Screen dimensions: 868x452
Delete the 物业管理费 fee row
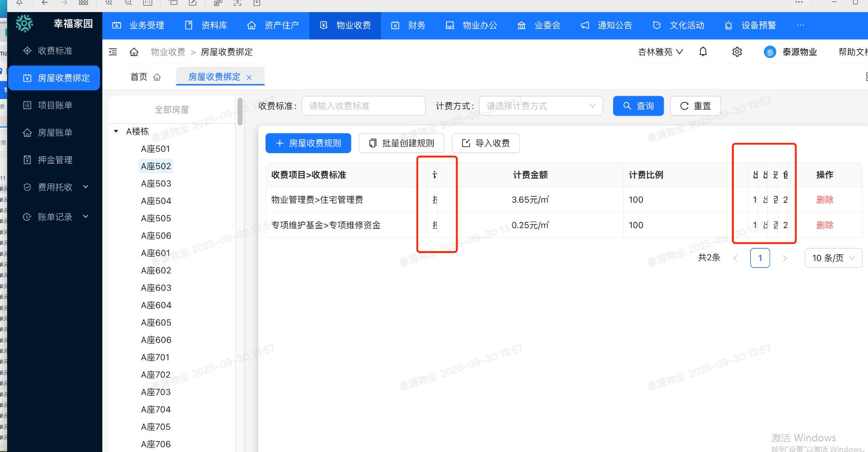click(825, 200)
